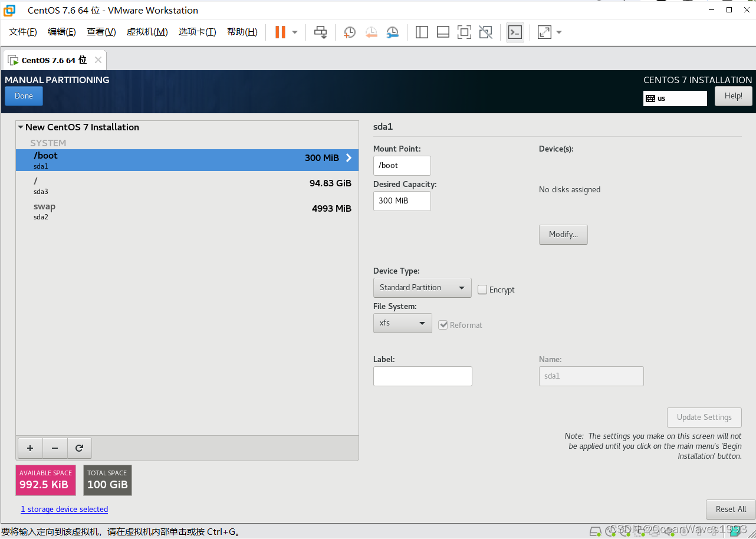Click the 94.83 GiB size text
Viewport: 756px width, 539px height.
(x=330, y=183)
